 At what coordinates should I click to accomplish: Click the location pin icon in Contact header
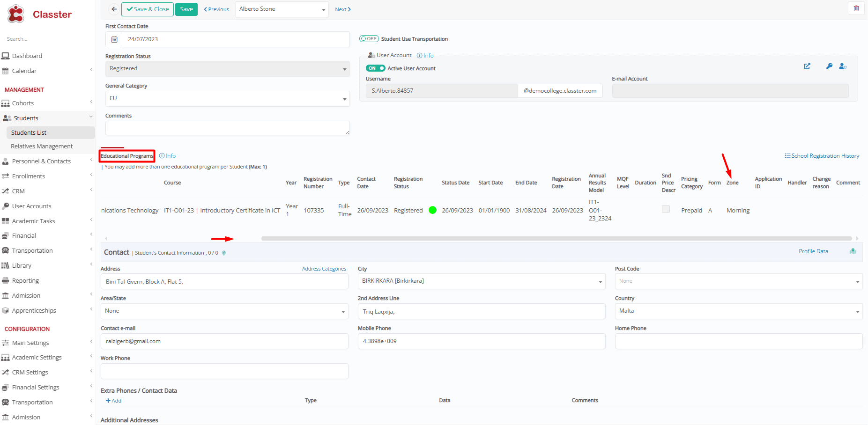coord(224,253)
